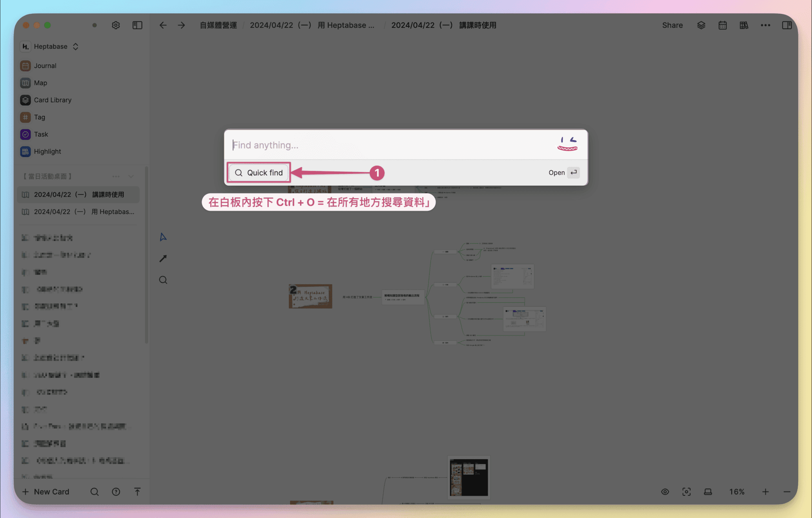
Task: Collapse the 當日活動桌面 section chevron
Action: pyautogui.click(x=131, y=177)
